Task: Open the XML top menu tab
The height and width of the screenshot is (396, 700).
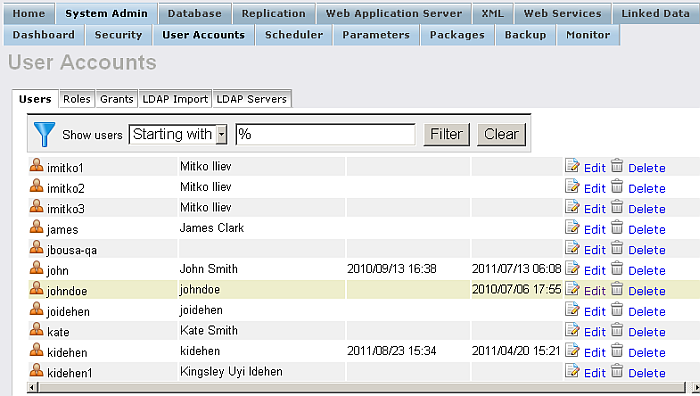Action: [492, 13]
